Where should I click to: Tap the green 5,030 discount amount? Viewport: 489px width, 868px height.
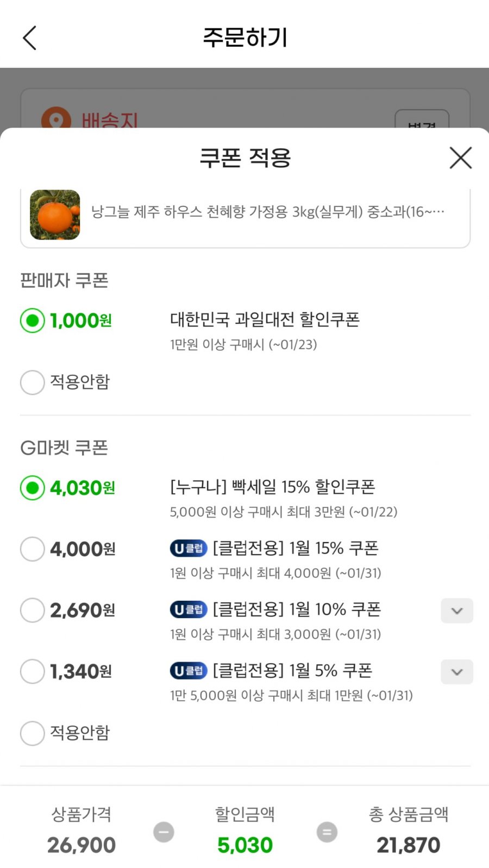coord(245,845)
